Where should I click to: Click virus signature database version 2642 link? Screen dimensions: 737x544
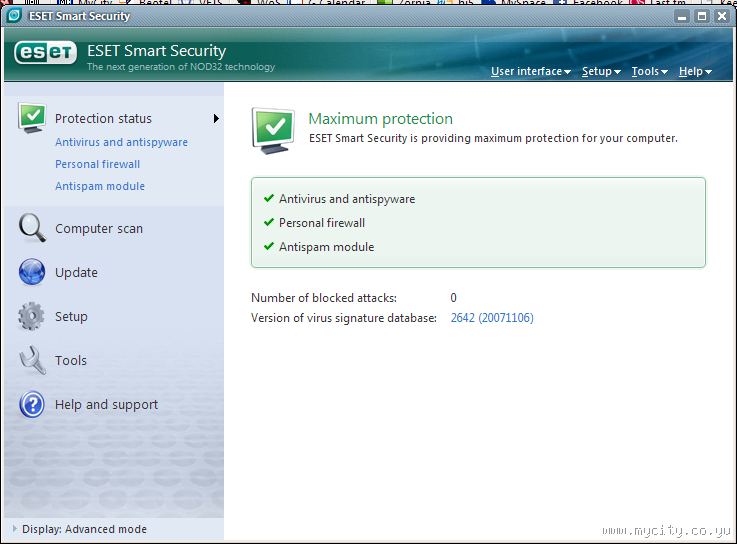coord(492,318)
